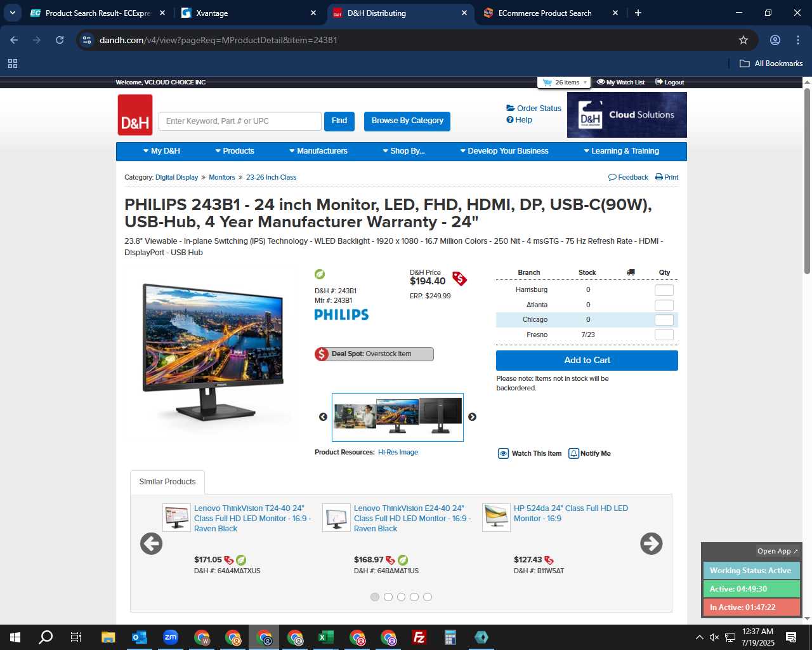The image size is (812, 650).
Task: Open the Help link
Action: (519, 120)
